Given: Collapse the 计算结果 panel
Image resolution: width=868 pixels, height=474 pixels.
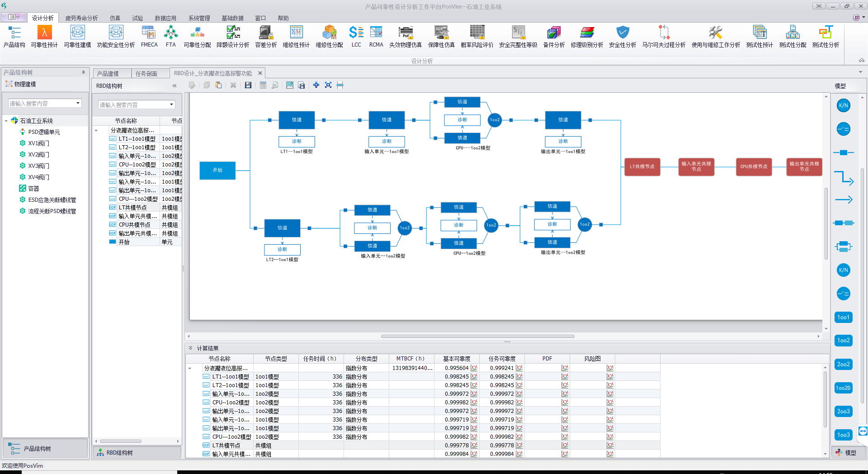Looking at the screenshot, I should (x=190, y=348).
